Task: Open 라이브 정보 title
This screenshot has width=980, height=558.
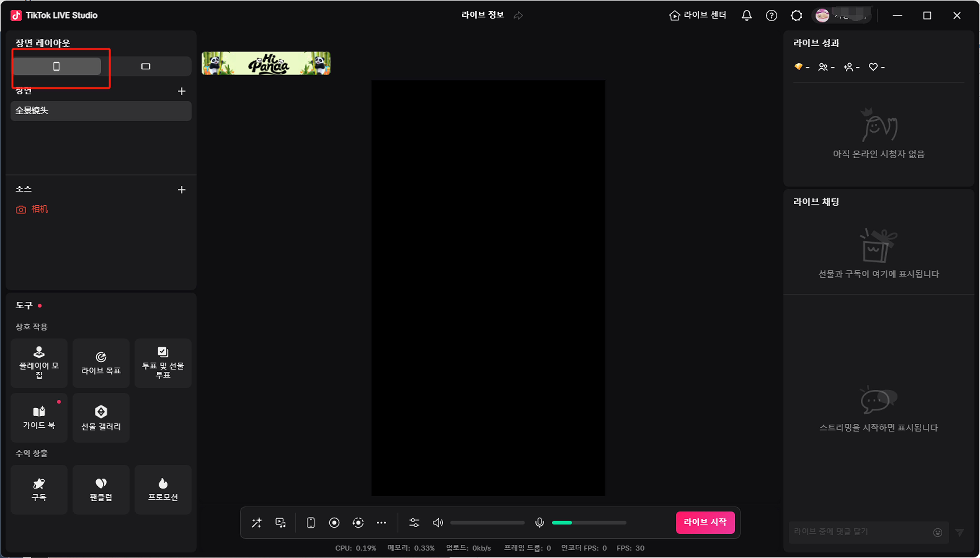Action: [x=482, y=15]
